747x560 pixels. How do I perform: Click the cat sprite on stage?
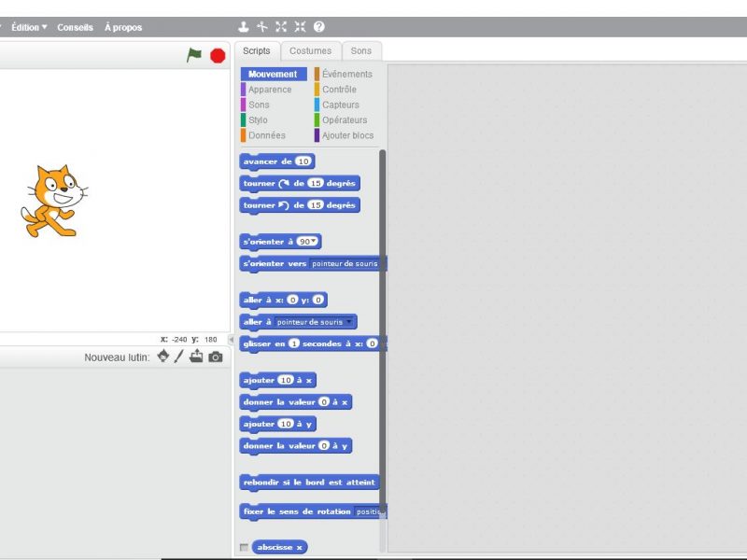point(53,201)
